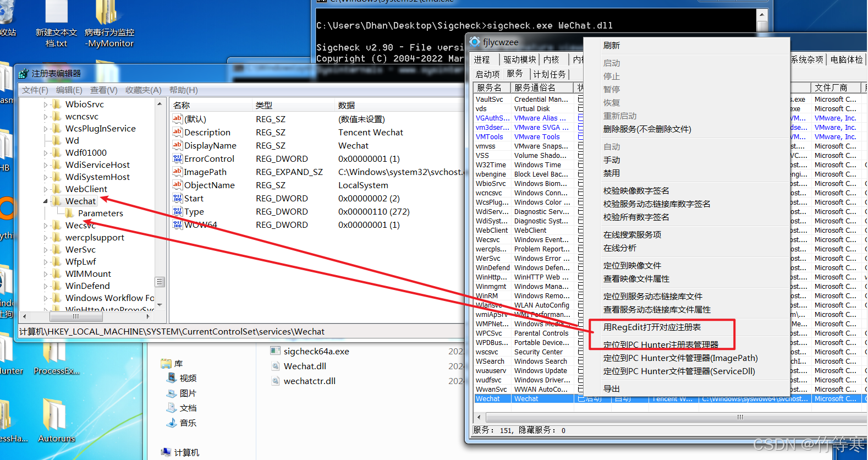
Task: Click Type DWORD value icon
Action: pyautogui.click(x=177, y=211)
